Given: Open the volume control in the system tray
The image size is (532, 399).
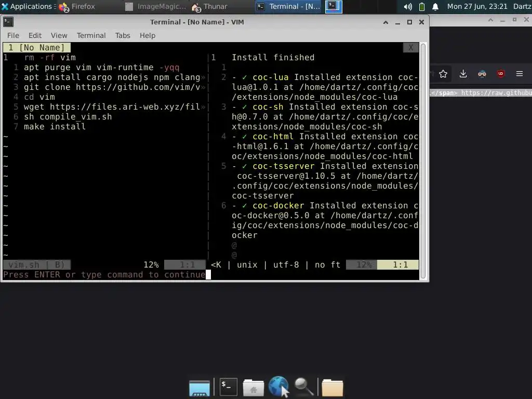Looking at the screenshot, I should coord(408,6).
